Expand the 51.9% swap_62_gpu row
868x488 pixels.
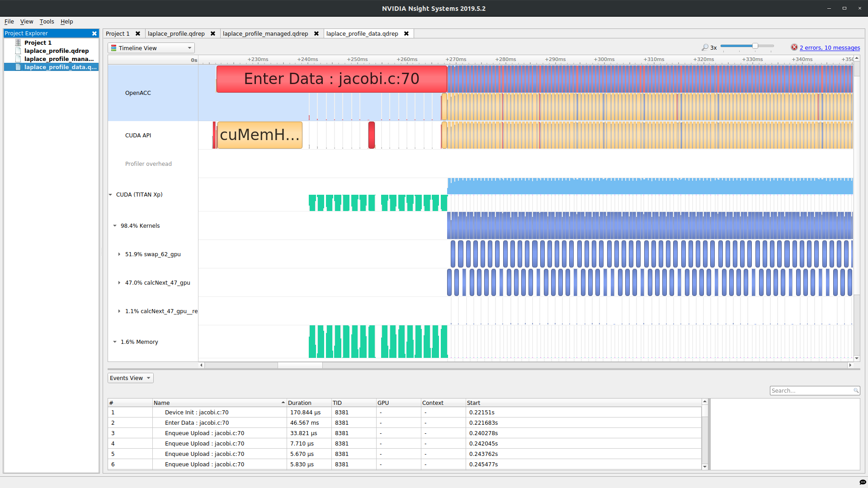tap(119, 254)
